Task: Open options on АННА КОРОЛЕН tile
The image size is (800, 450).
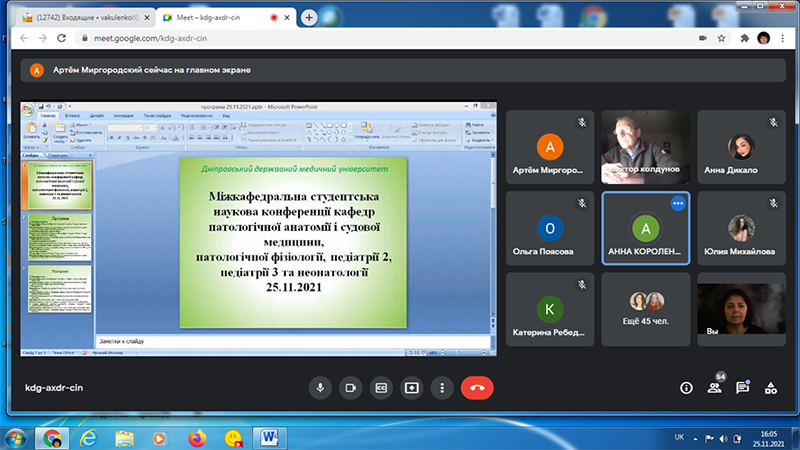Action: (677, 203)
